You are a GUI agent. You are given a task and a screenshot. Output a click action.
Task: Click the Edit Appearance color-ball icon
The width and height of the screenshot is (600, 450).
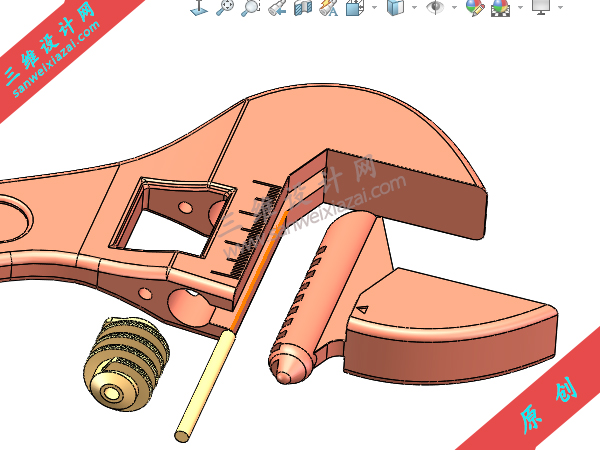(475, 8)
